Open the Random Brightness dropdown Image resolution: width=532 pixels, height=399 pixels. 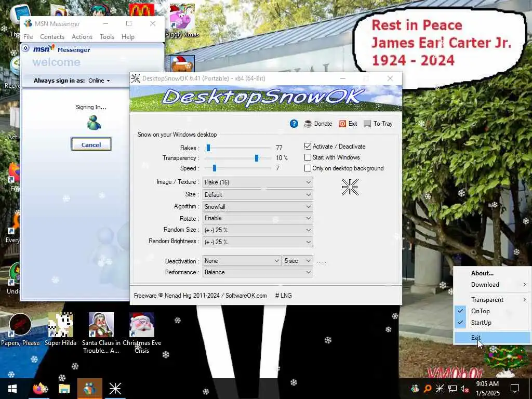[x=258, y=242]
